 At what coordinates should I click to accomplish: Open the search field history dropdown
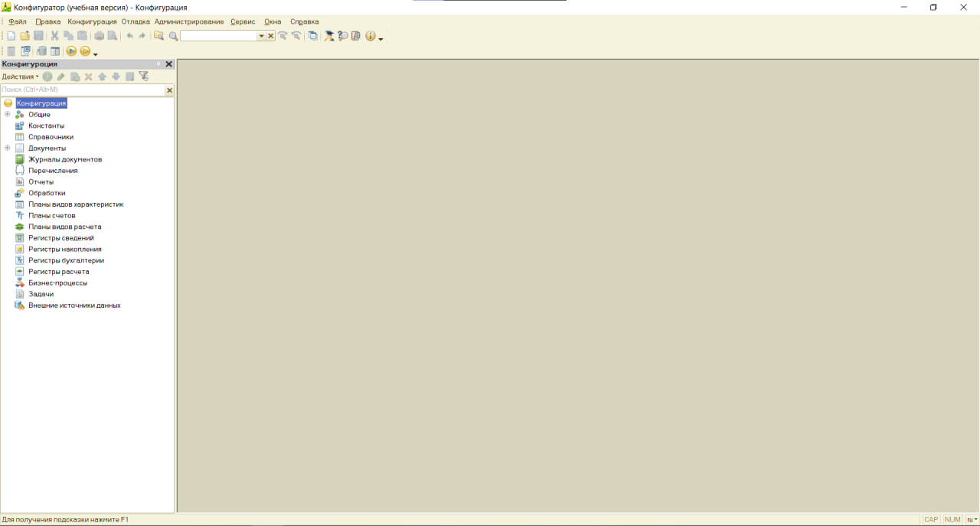(x=261, y=36)
